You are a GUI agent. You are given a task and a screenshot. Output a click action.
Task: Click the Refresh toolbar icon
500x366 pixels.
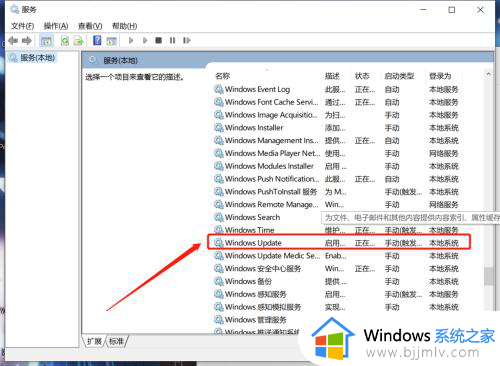65,41
